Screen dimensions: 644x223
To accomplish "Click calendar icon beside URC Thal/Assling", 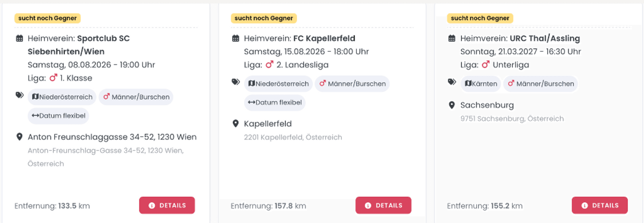I will (452, 39).
